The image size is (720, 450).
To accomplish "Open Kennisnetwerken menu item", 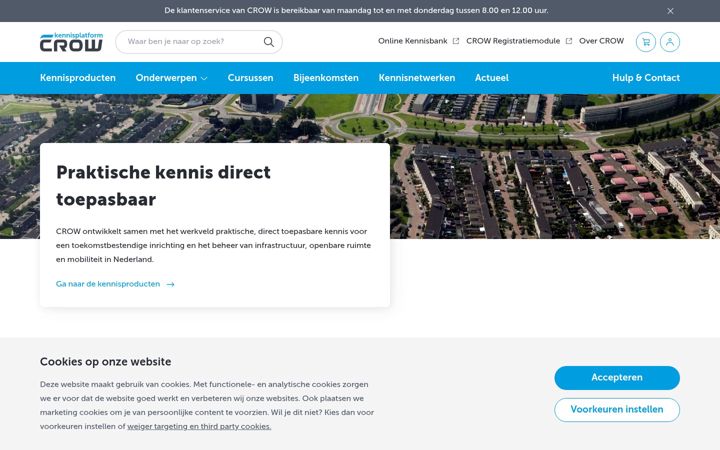I will (416, 78).
